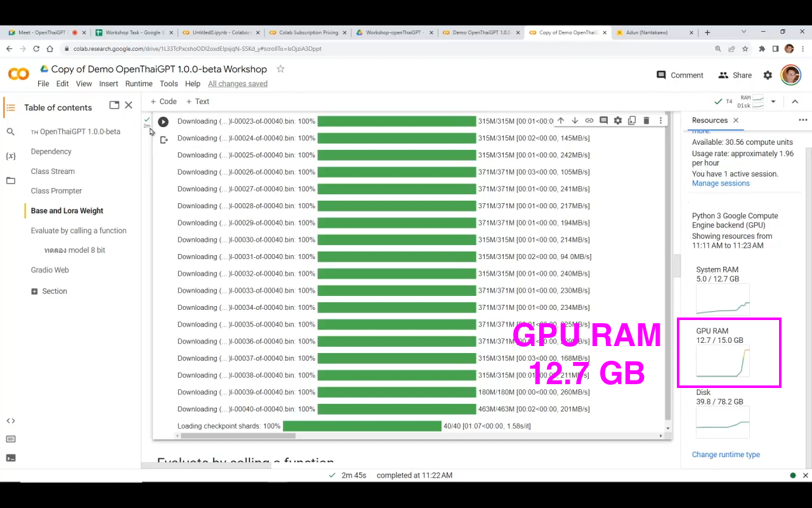The height and width of the screenshot is (508, 812).
Task: Open a new browser tab
Action: click(x=707, y=32)
